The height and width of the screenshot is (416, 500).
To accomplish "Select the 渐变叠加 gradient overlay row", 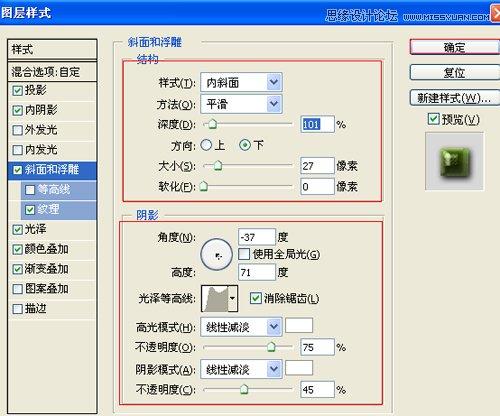I will point(52,269).
